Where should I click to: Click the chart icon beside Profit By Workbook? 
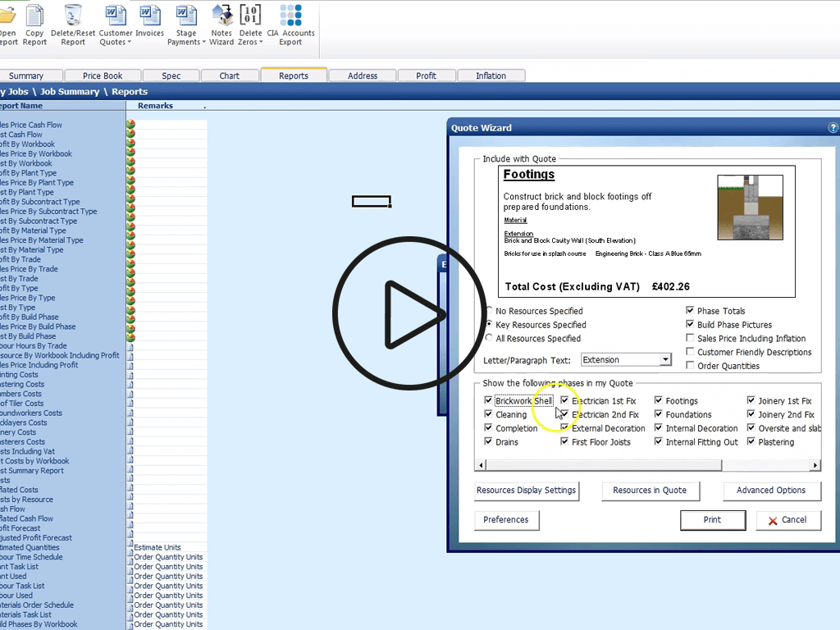[130, 144]
